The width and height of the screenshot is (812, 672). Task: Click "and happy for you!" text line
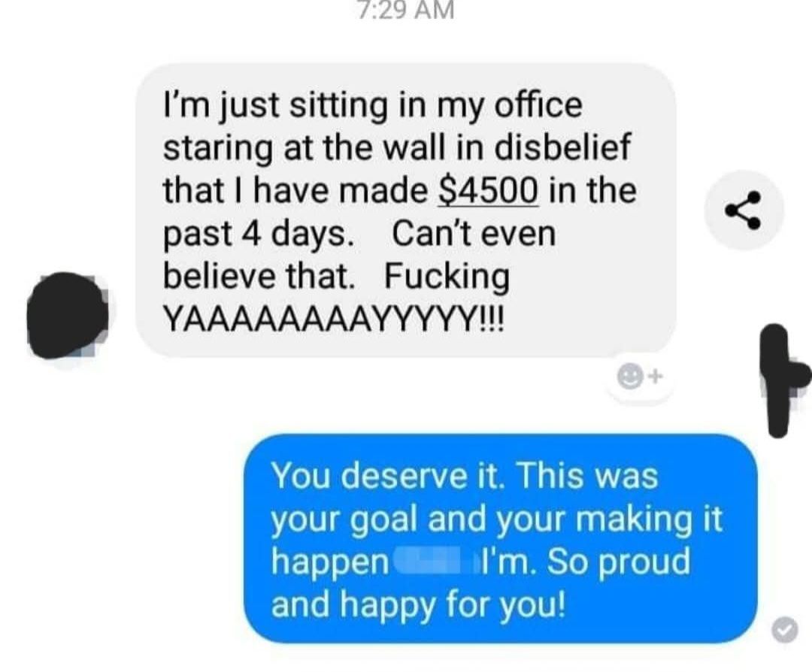pos(419,604)
